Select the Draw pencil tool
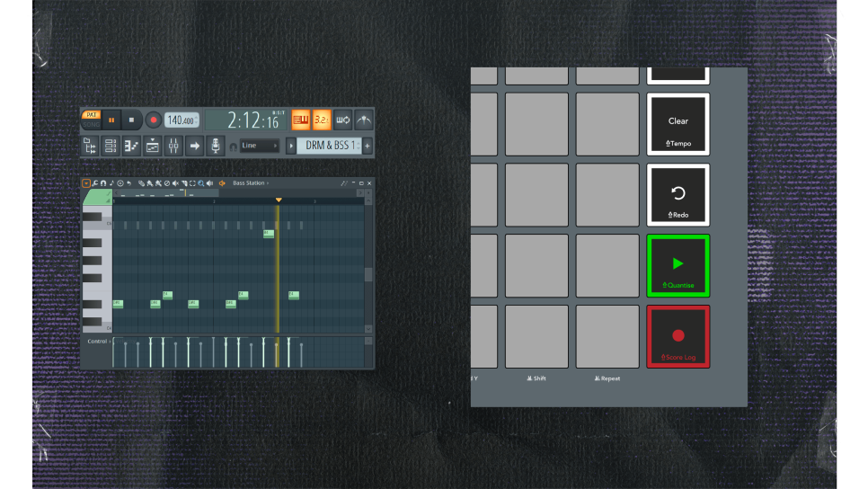868x489 pixels. [141, 183]
